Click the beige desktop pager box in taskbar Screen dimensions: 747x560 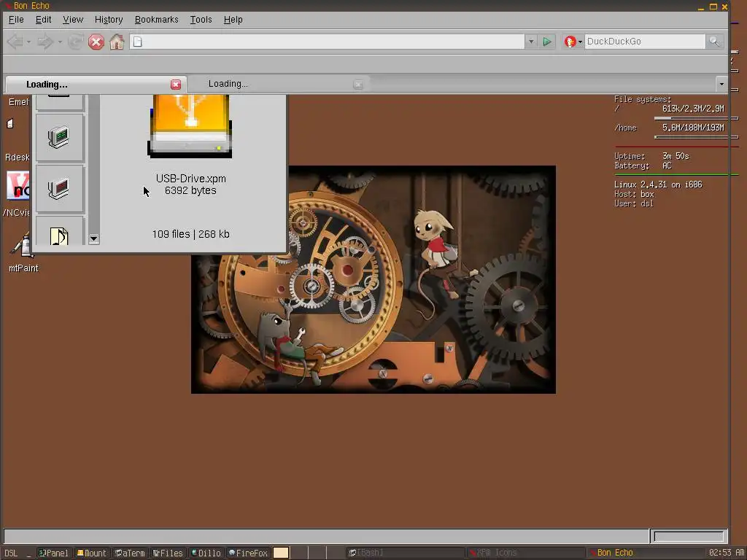point(281,553)
